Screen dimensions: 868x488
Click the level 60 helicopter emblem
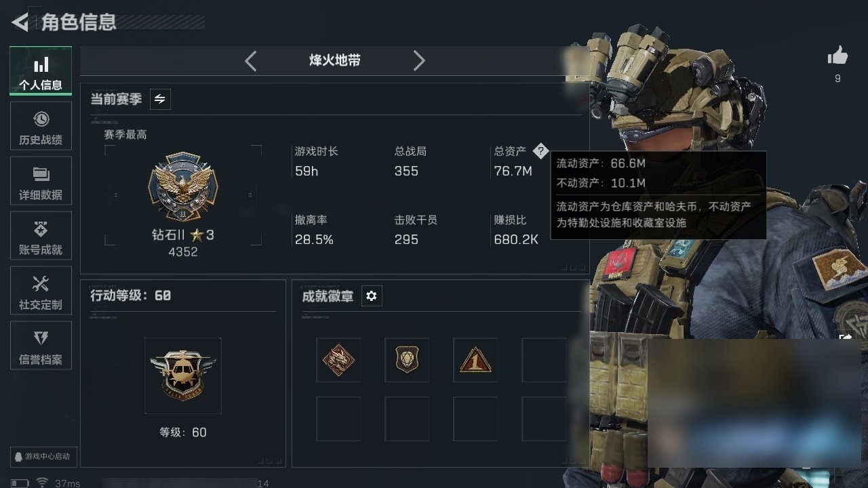coord(183,375)
